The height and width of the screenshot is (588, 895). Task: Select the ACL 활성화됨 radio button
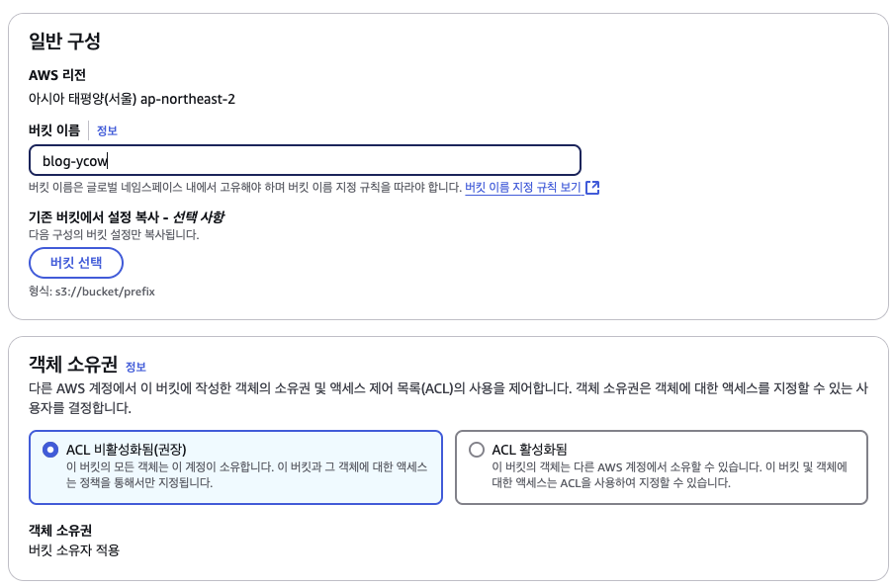[x=477, y=450]
